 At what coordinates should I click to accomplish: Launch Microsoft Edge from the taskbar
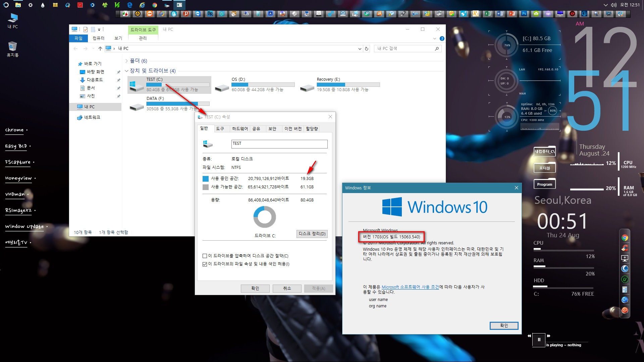coord(130,5)
